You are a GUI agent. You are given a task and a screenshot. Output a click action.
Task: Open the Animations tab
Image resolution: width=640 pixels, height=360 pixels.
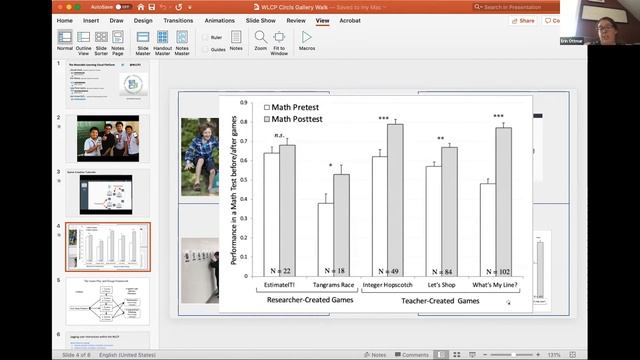[220, 20]
